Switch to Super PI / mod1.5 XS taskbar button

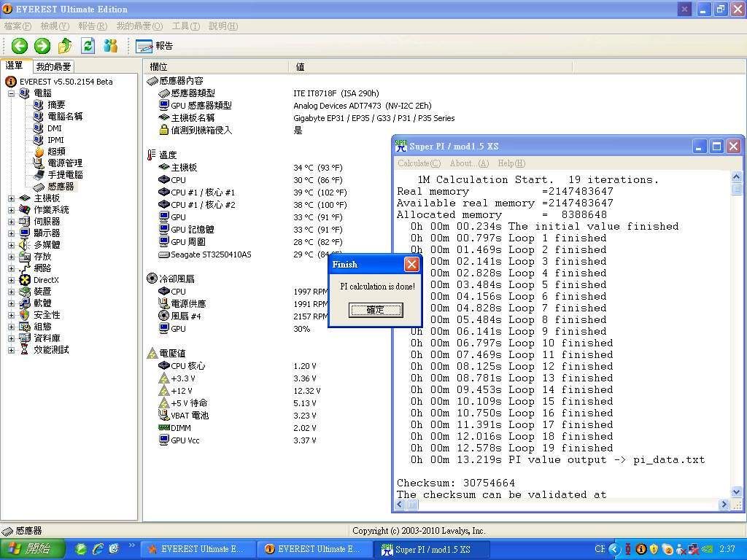(x=432, y=549)
